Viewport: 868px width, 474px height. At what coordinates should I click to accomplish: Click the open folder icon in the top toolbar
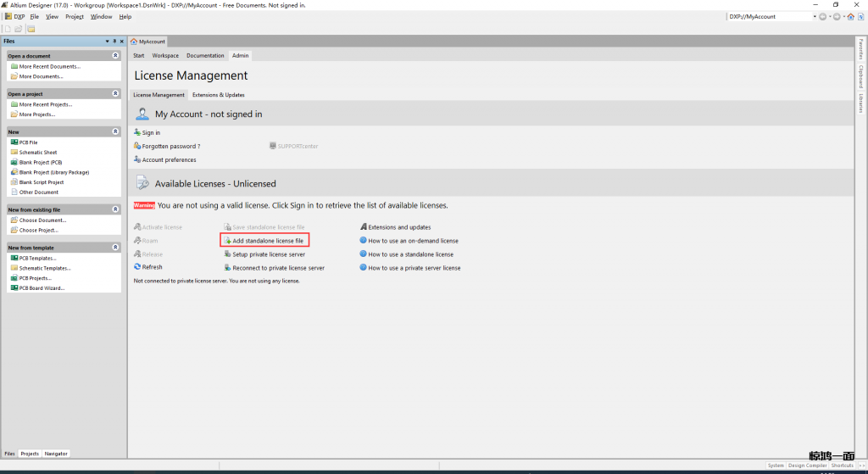[19, 29]
